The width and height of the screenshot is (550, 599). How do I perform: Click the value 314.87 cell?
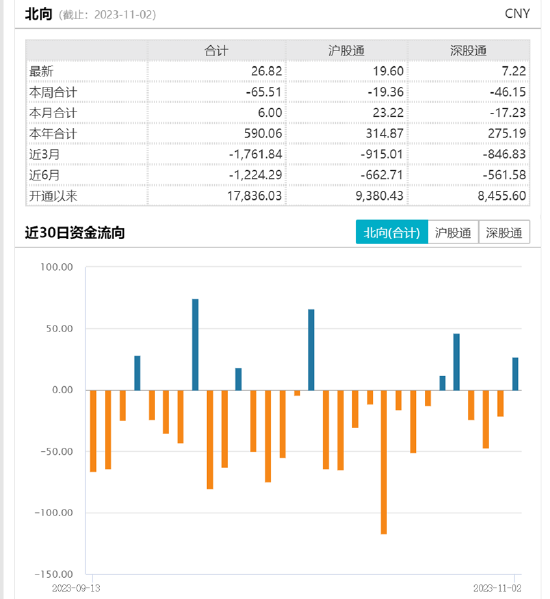[385, 133]
